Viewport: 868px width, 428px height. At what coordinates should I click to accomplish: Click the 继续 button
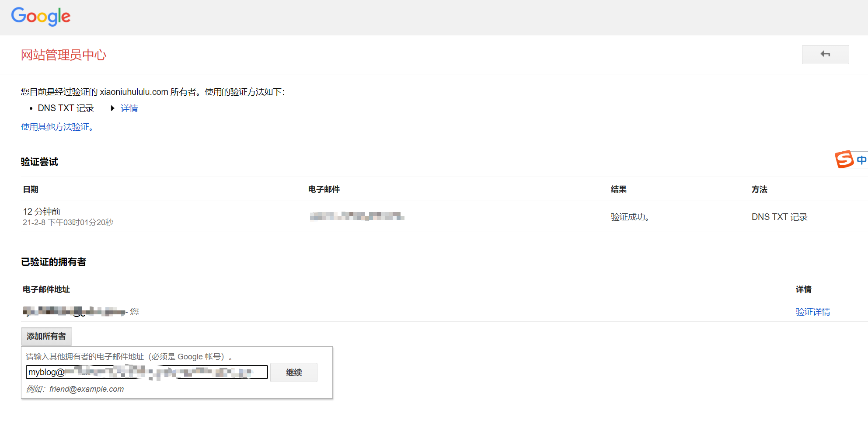[294, 372]
